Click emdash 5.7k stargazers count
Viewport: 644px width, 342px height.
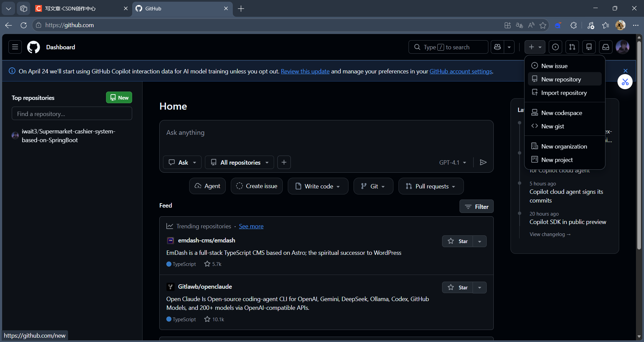pyautogui.click(x=213, y=264)
